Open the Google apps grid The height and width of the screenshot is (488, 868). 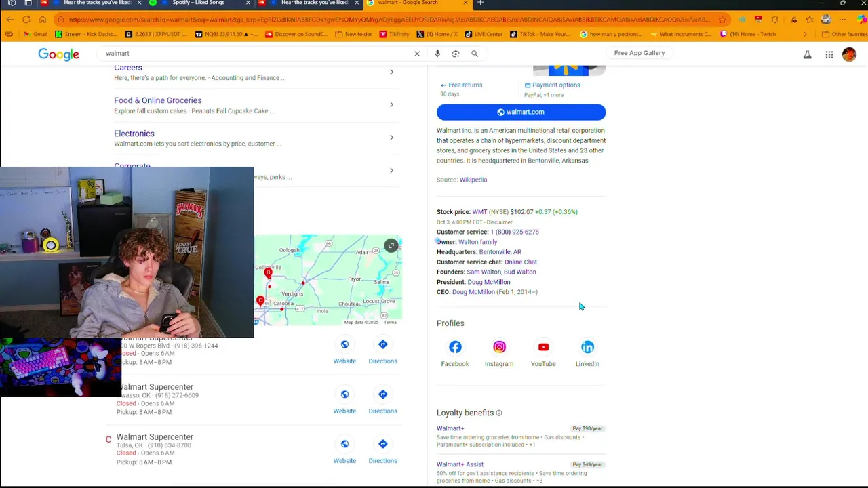829,55
